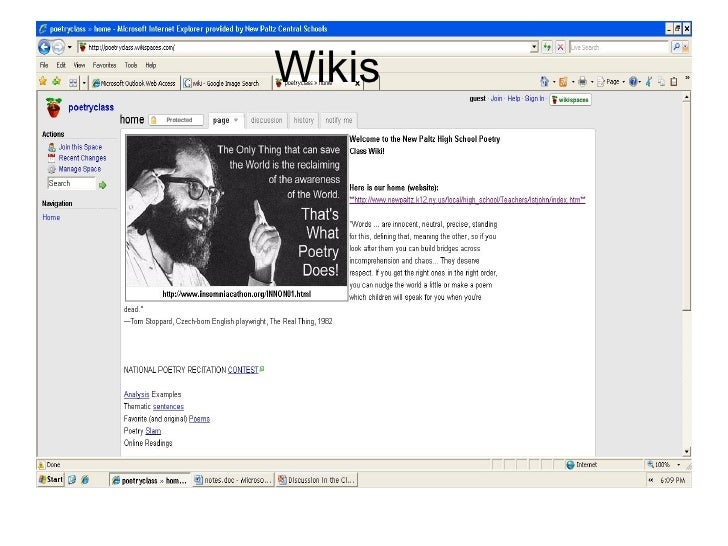Switch to wiki - Google Image Search tab
Screen dimensions: 728x546
[226, 84]
